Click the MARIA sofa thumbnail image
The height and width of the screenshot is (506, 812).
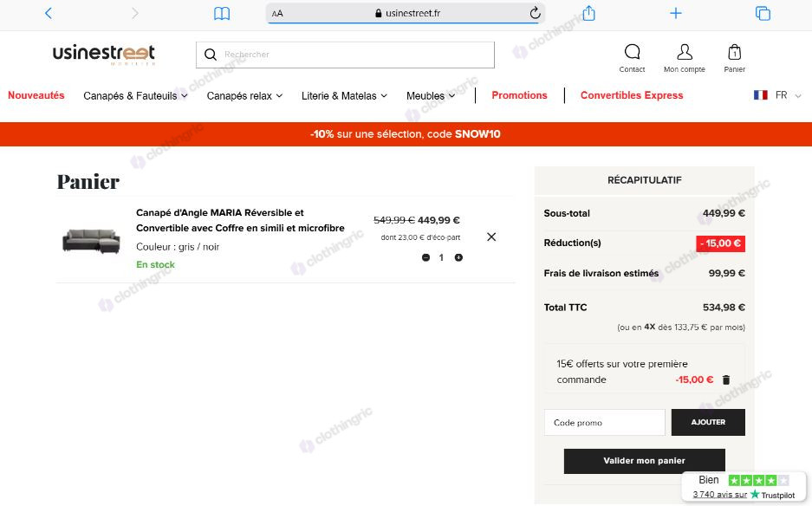click(91, 241)
